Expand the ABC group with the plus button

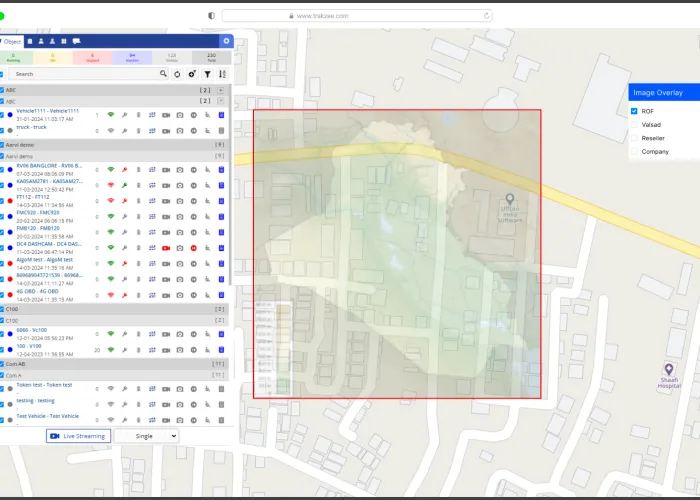pyautogui.click(x=221, y=90)
